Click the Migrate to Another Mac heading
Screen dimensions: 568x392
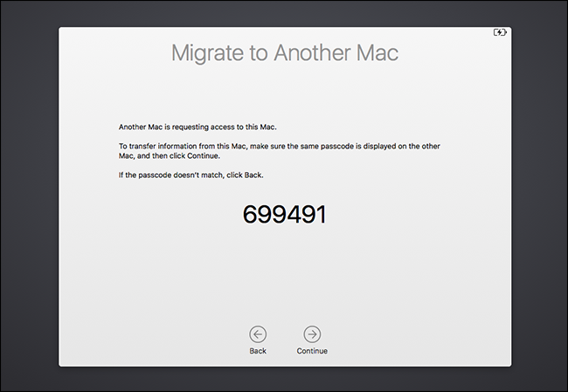(x=285, y=53)
